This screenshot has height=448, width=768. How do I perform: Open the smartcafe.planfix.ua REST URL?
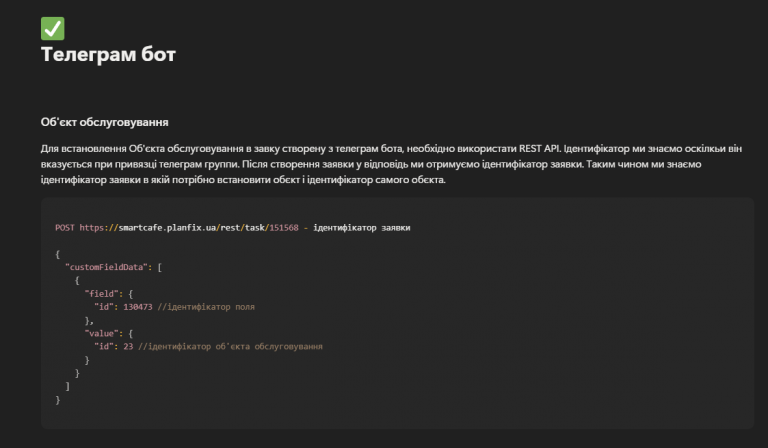189,228
